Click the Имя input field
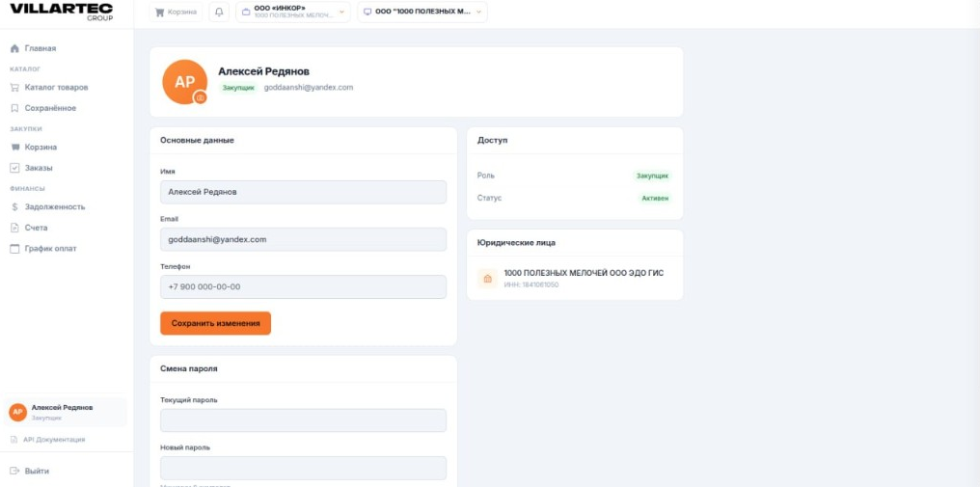980x487 pixels. click(x=303, y=192)
